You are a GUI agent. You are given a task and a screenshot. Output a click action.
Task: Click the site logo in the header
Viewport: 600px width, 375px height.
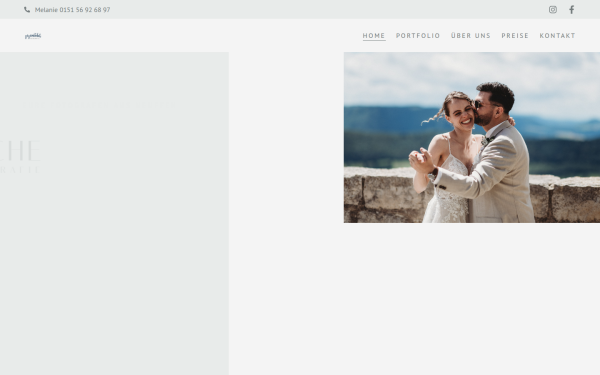click(x=33, y=36)
